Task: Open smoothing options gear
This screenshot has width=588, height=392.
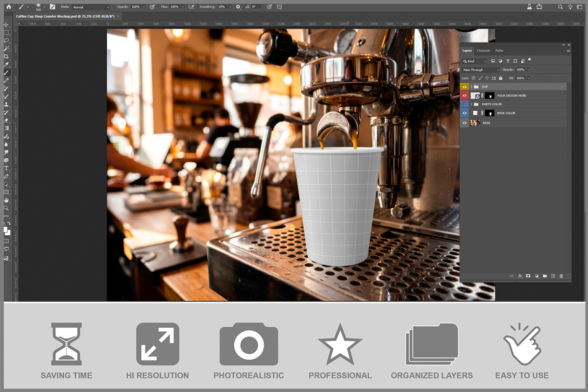Action: [238, 7]
